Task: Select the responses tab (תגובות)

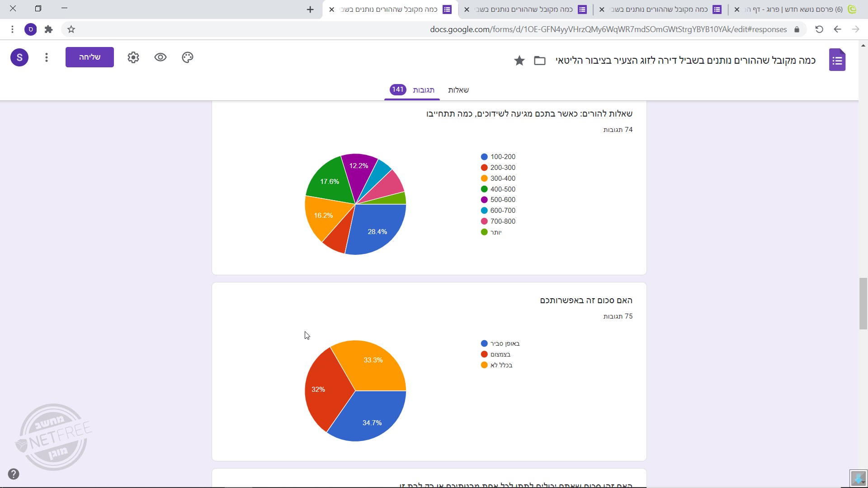Action: pos(423,90)
